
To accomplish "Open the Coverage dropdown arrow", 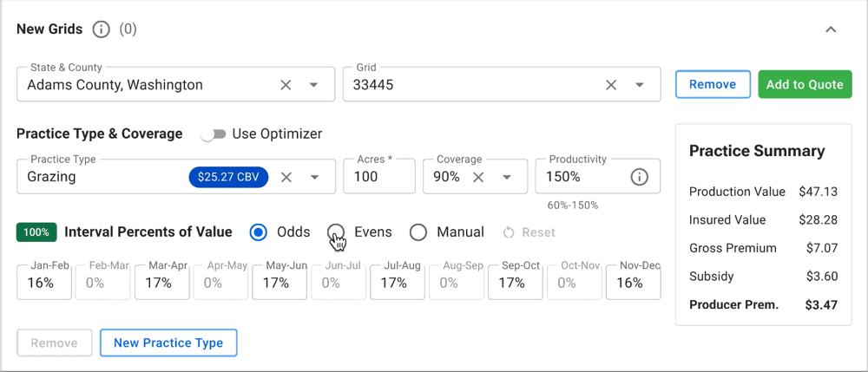I will click(x=507, y=178).
